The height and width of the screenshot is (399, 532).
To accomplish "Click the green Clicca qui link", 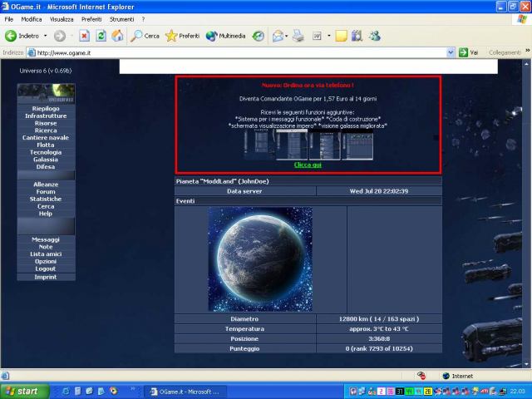I will (x=308, y=165).
